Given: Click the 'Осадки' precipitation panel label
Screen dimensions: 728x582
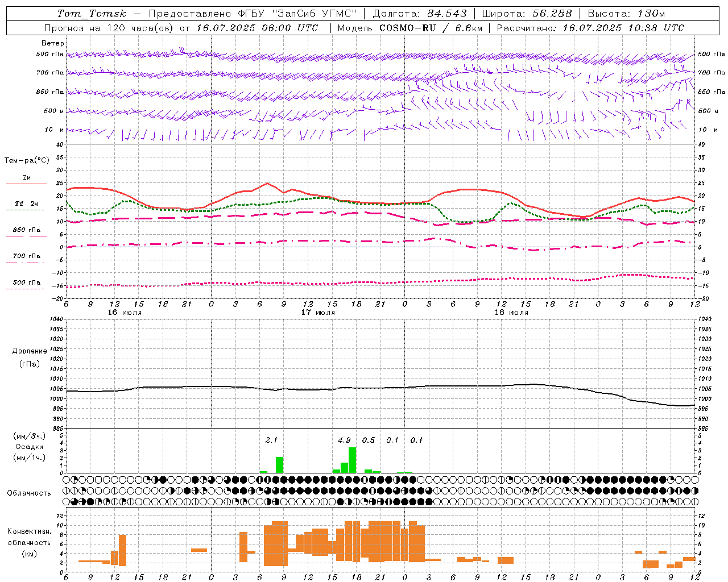Looking at the screenshot, I should point(30,447).
